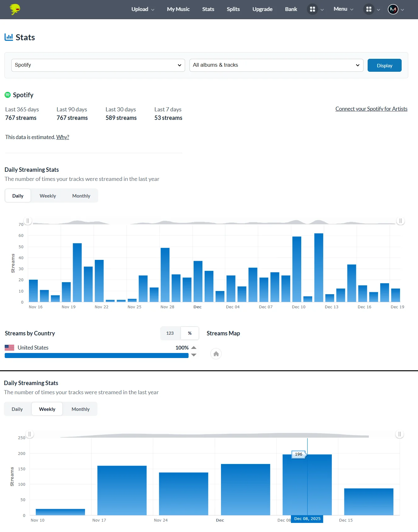
Task: Click the 'Last 365 days' label
Action: coord(22,109)
